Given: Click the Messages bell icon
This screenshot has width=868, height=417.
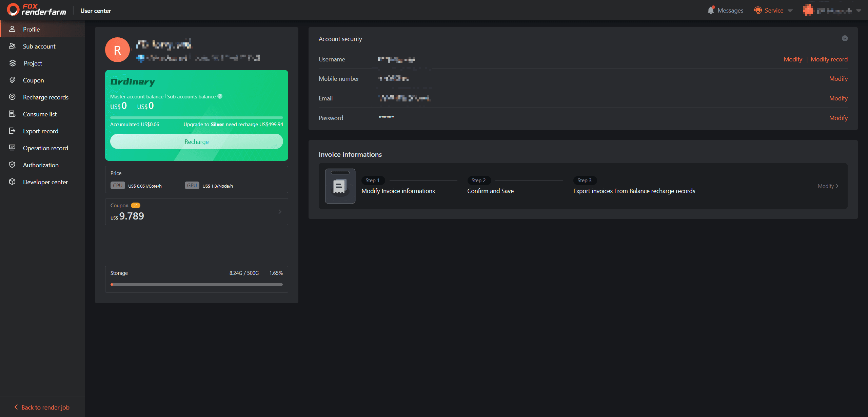Looking at the screenshot, I should tap(711, 11).
